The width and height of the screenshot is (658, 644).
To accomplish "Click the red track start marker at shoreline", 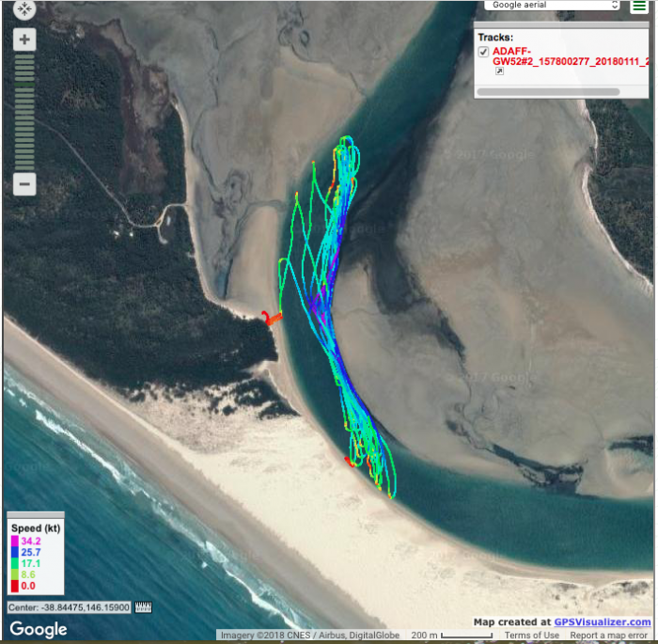I will click(x=271, y=318).
